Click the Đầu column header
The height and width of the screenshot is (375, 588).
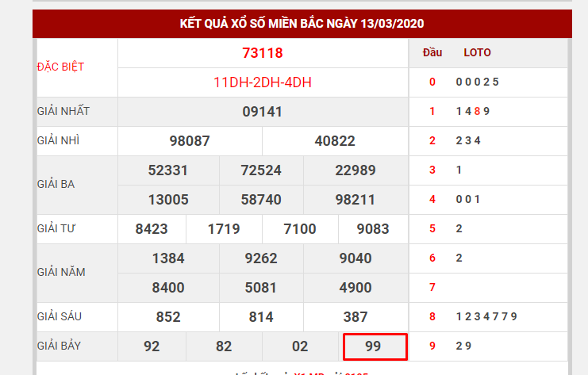[432, 53]
